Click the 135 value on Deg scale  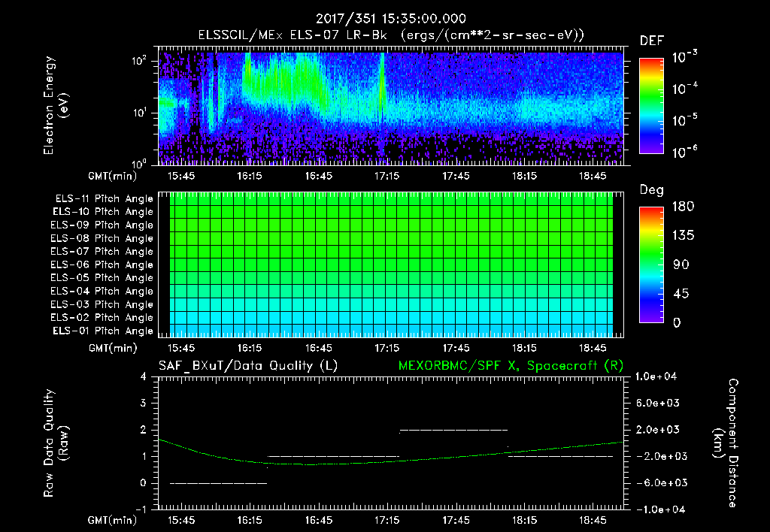click(683, 236)
